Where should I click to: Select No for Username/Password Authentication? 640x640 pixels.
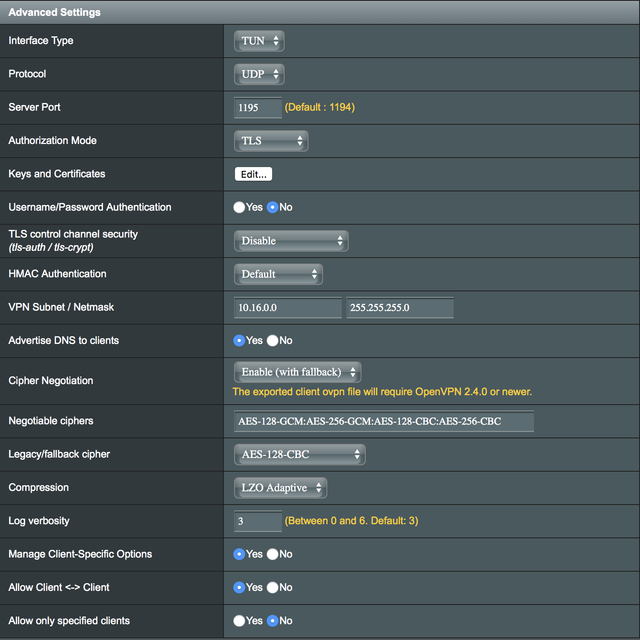272,207
